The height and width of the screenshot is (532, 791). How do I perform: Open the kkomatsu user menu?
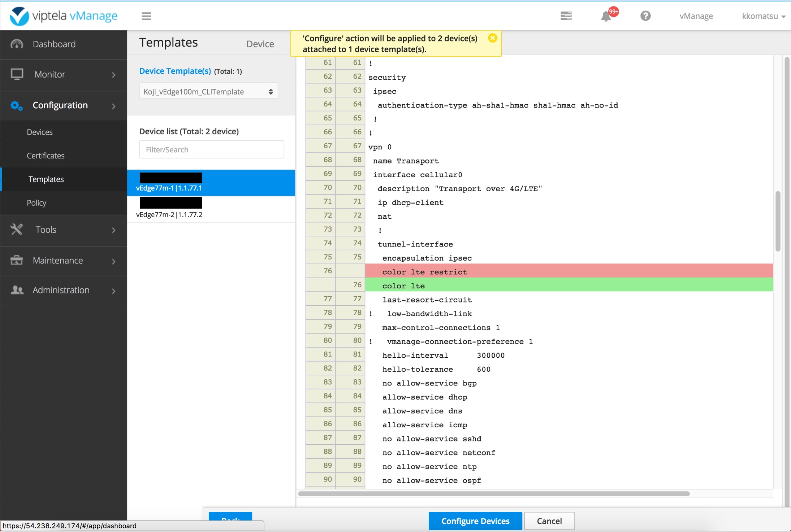click(x=763, y=16)
